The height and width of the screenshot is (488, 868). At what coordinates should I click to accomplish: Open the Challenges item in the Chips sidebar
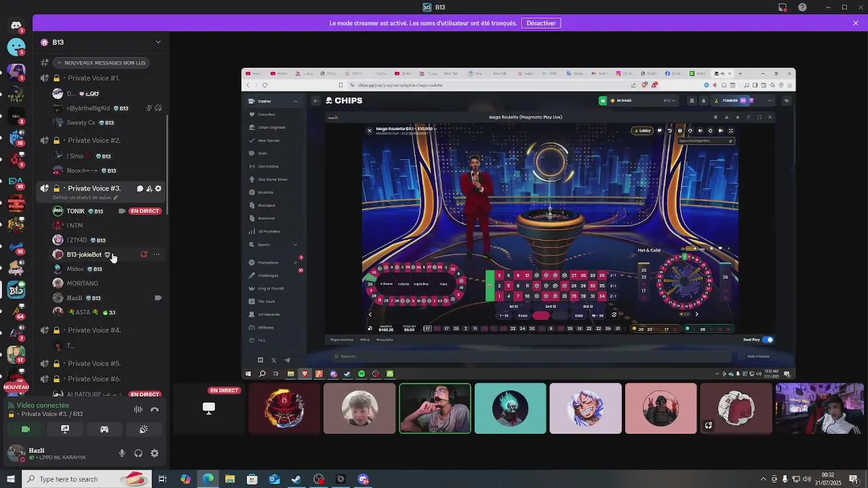point(268,276)
